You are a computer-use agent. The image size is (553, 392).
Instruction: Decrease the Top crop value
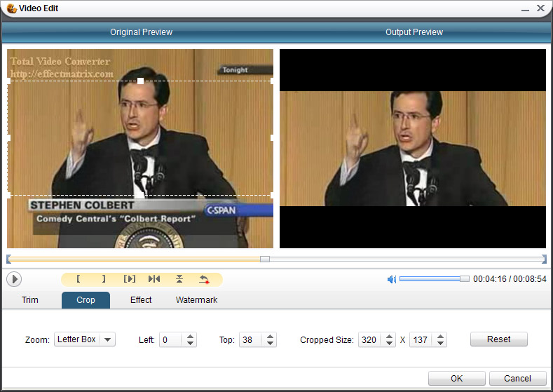pos(270,343)
